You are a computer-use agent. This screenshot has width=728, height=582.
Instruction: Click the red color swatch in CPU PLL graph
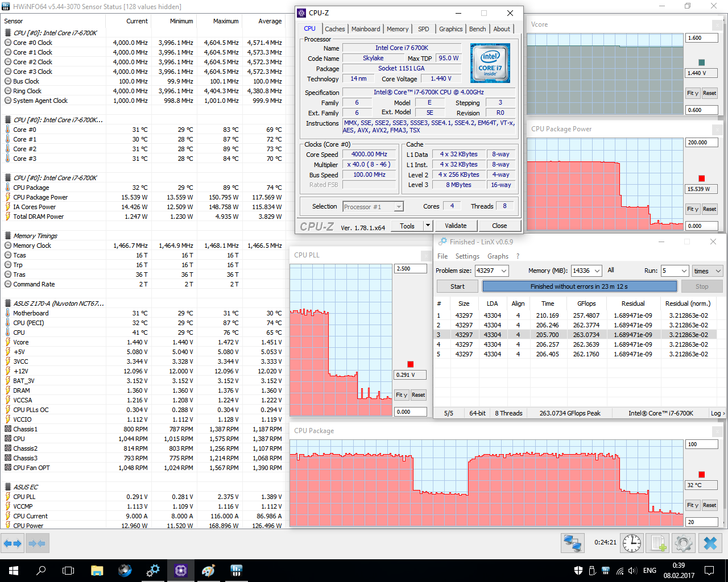410,364
